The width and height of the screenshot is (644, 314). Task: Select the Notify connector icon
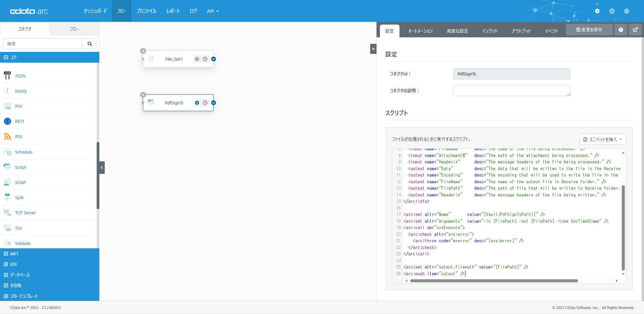(x=7, y=91)
